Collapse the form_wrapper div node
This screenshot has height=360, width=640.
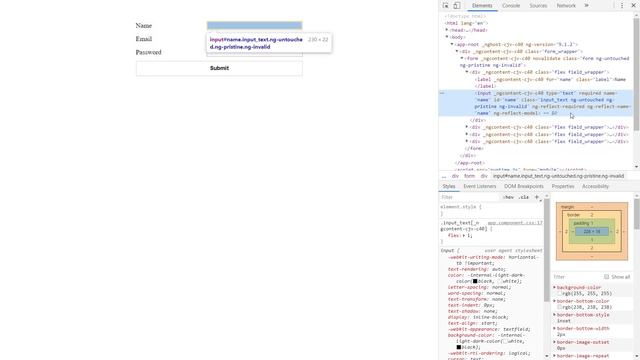[457, 51]
